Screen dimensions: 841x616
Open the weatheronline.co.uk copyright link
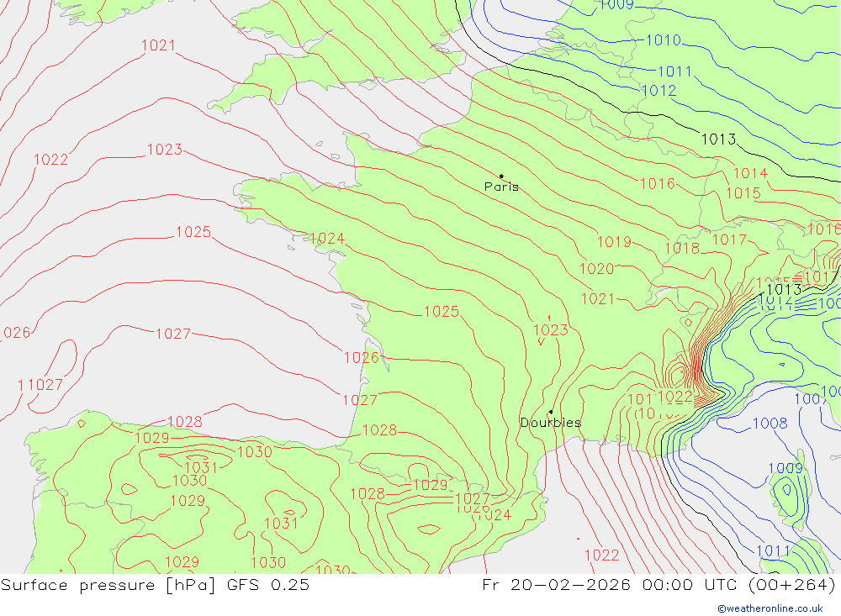pos(770,608)
